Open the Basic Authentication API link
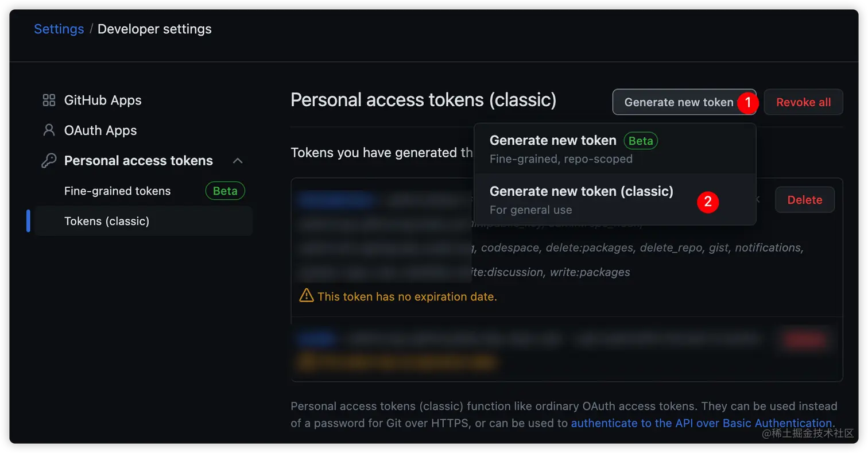Viewport: 868px width, 453px height. pos(702,423)
